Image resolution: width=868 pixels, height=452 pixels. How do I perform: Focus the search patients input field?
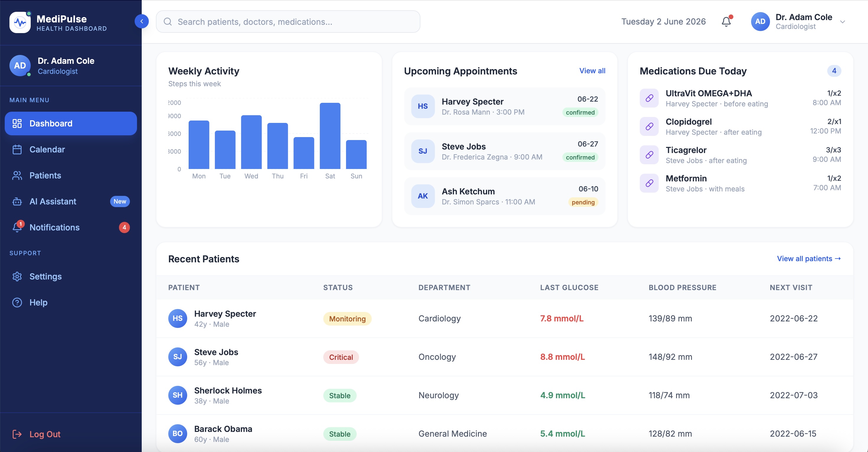288,22
